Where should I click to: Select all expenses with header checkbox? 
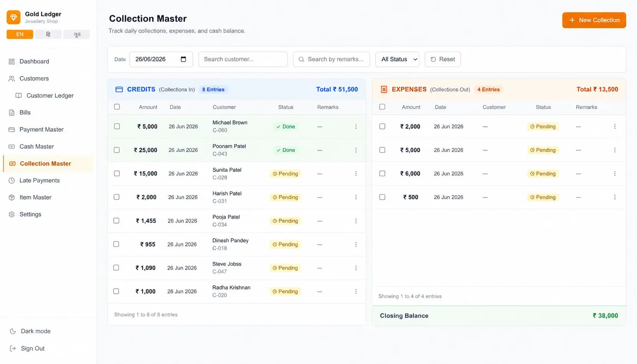point(382,107)
